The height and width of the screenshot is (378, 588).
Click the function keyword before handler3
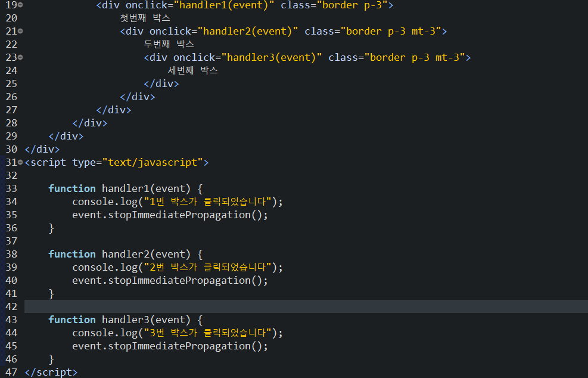72,320
